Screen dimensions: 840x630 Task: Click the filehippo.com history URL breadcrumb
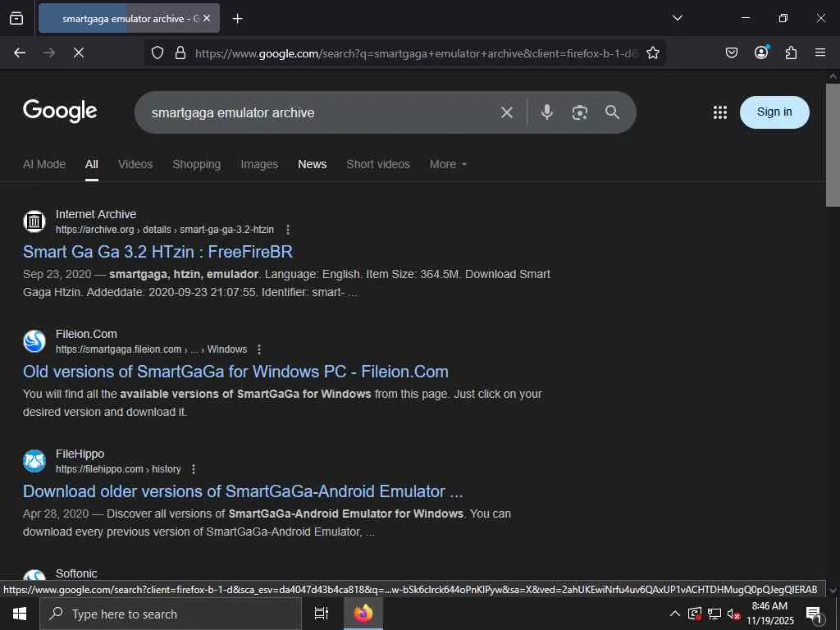[118, 469]
